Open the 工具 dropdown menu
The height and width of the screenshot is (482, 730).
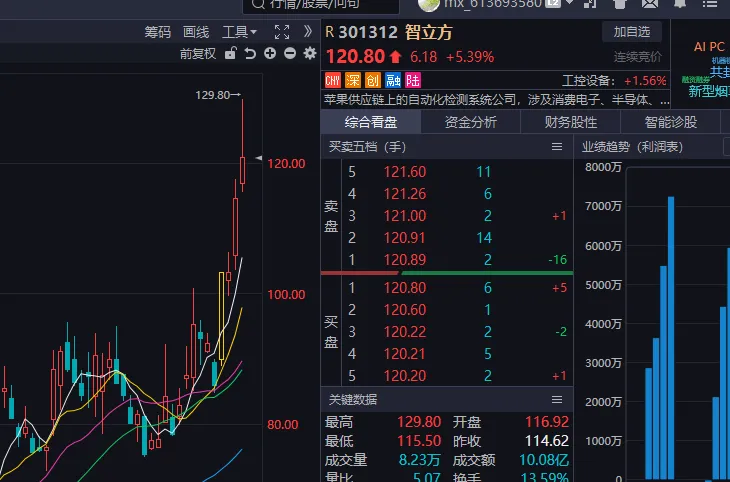pos(239,32)
